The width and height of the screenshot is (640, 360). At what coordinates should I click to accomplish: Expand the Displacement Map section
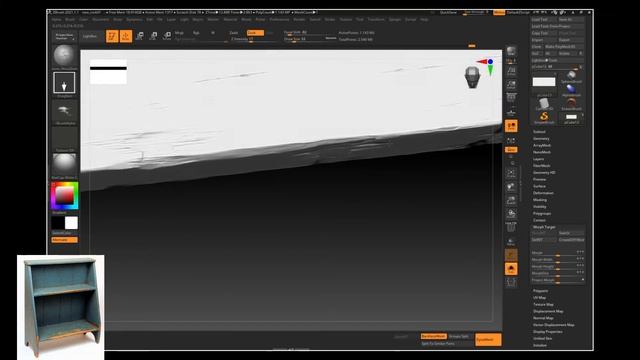click(548, 311)
